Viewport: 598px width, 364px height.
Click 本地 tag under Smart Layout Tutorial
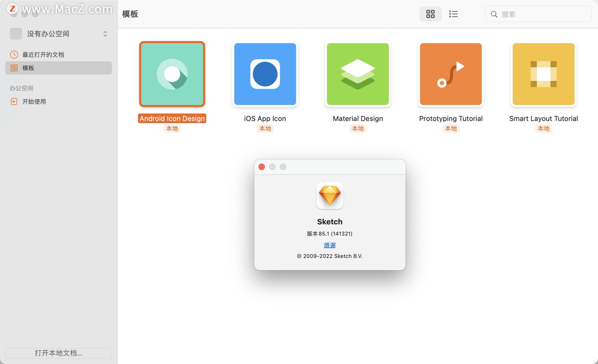(543, 128)
